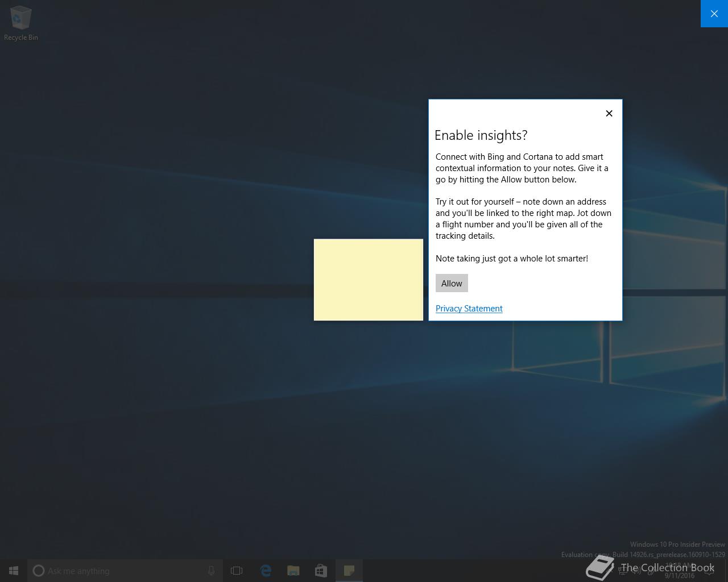Image resolution: width=728 pixels, height=582 pixels.
Task: Close the Enable insights dialog
Action: coord(609,113)
